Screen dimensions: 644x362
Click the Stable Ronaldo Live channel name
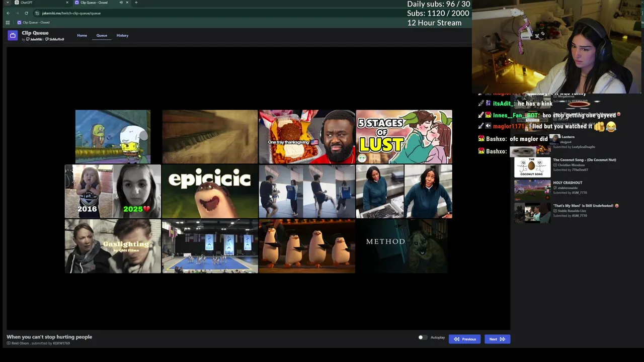(x=572, y=211)
